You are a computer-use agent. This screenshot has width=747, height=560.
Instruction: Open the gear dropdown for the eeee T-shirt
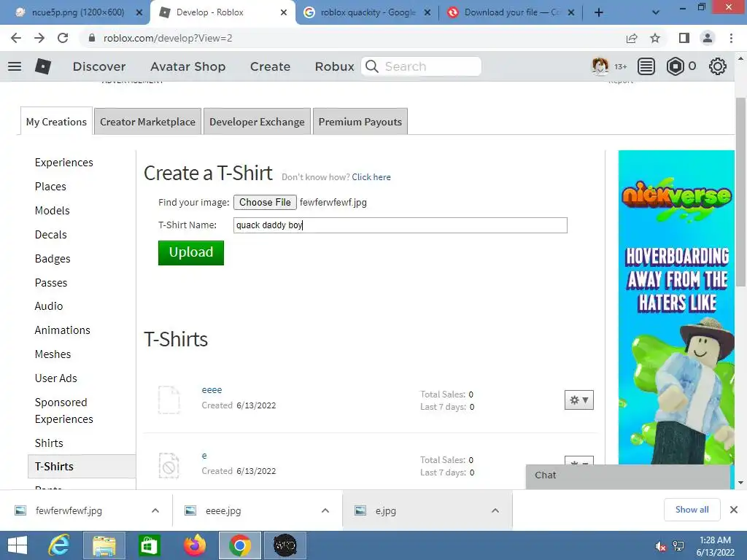(x=578, y=400)
